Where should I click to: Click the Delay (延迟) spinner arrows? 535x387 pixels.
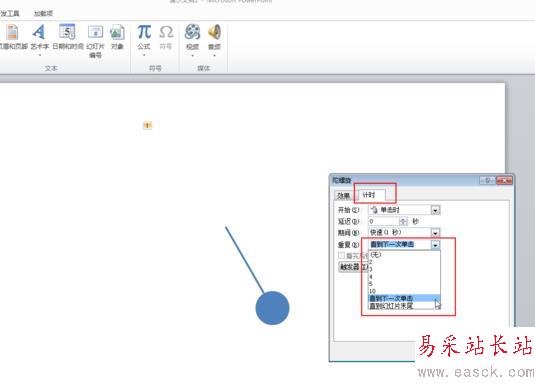click(x=403, y=221)
